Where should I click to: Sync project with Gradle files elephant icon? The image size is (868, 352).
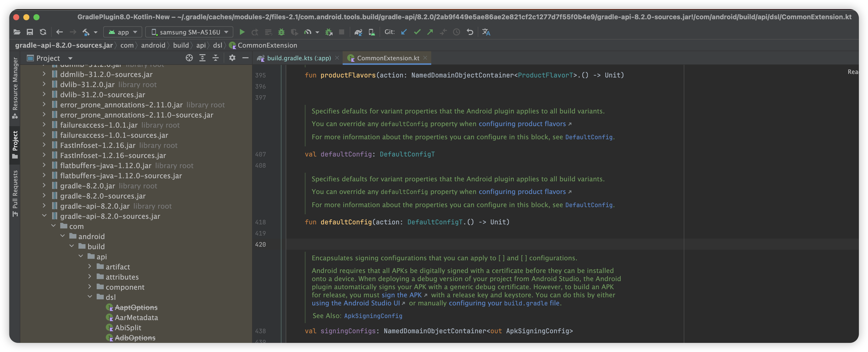[x=358, y=32]
